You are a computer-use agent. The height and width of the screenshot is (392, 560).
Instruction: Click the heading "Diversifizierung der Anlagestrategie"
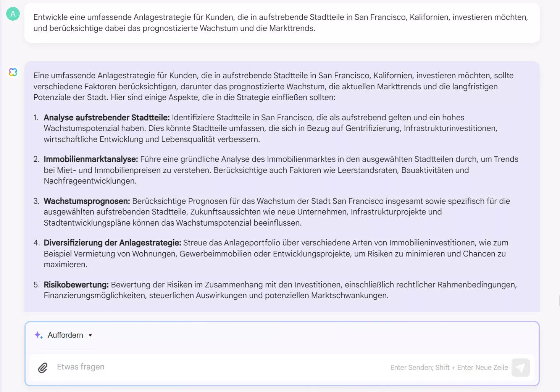[x=112, y=243]
